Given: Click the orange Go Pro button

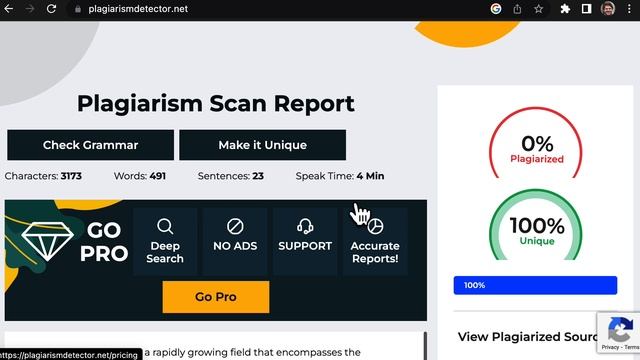Looking at the screenshot, I should point(216,297).
